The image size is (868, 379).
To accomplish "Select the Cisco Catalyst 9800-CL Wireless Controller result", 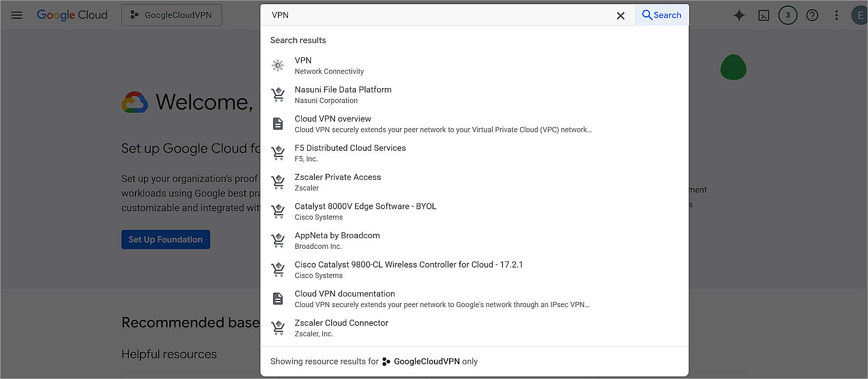I will click(x=409, y=264).
